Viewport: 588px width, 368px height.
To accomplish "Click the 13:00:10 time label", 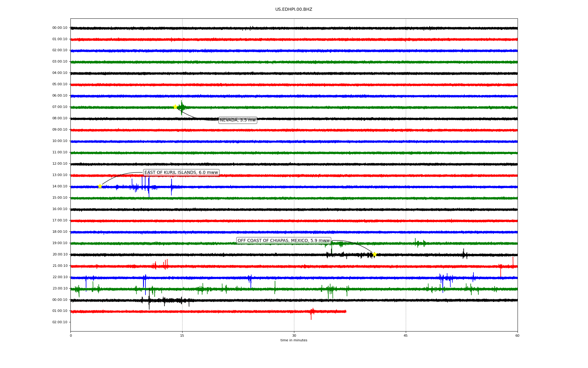I will (60, 175).
